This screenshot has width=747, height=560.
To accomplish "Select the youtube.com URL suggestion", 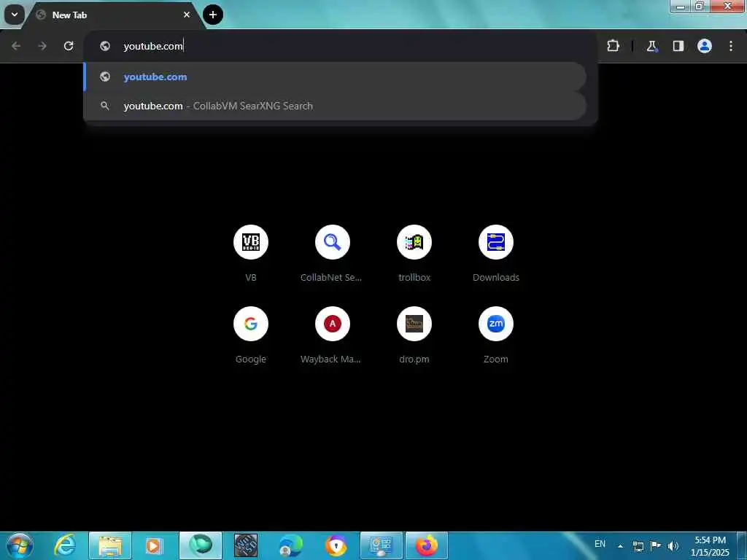I will point(335,77).
